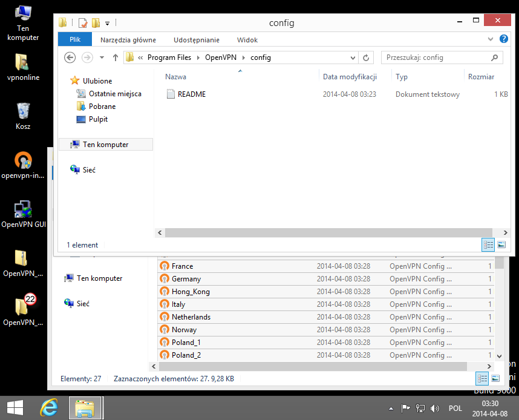Screen dimensions: 519x420
Task: Open OpenVPN_ zip archive desktop icon
Action: [23, 263]
